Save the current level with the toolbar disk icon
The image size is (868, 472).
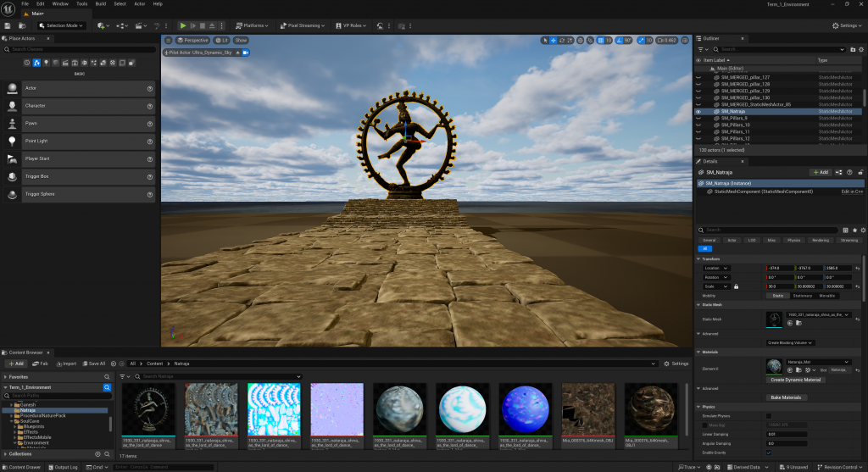(x=7, y=25)
